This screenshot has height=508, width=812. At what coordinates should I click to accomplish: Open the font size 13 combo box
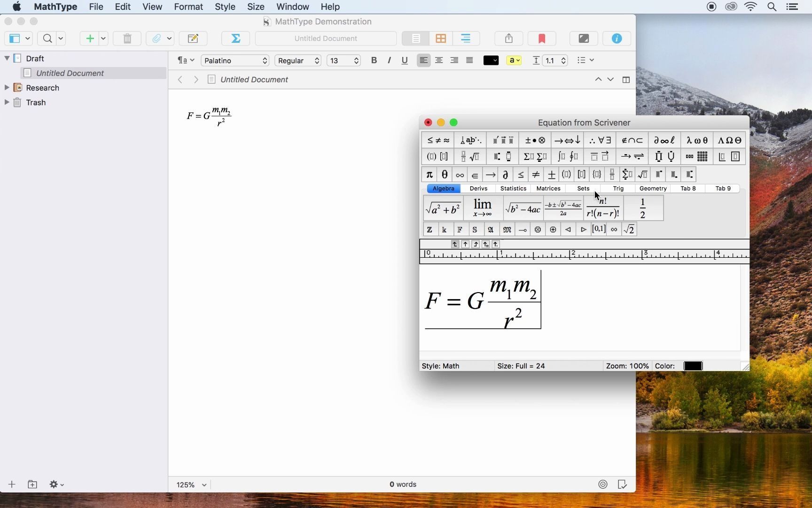point(344,61)
